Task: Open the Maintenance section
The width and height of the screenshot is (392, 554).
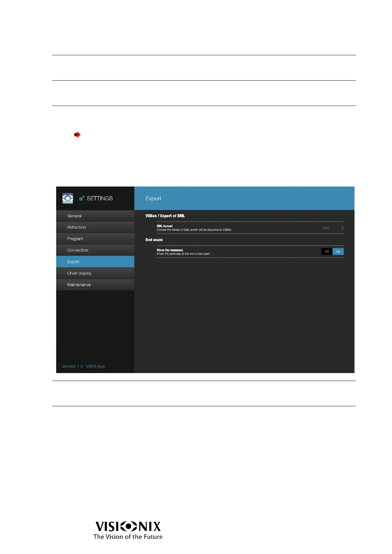Action: 95,285
